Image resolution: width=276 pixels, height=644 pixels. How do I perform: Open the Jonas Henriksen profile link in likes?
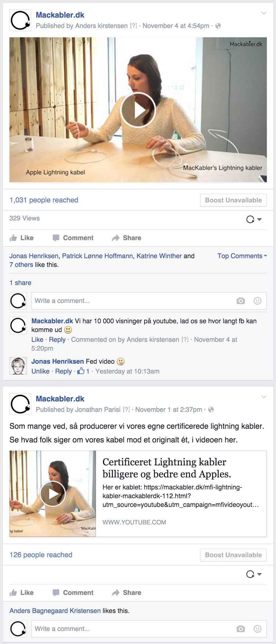(34, 256)
